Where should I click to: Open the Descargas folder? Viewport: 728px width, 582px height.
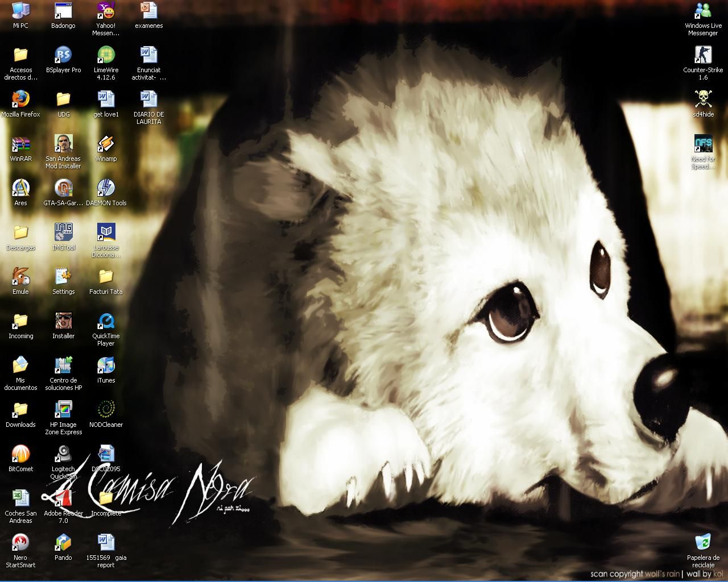[20, 232]
